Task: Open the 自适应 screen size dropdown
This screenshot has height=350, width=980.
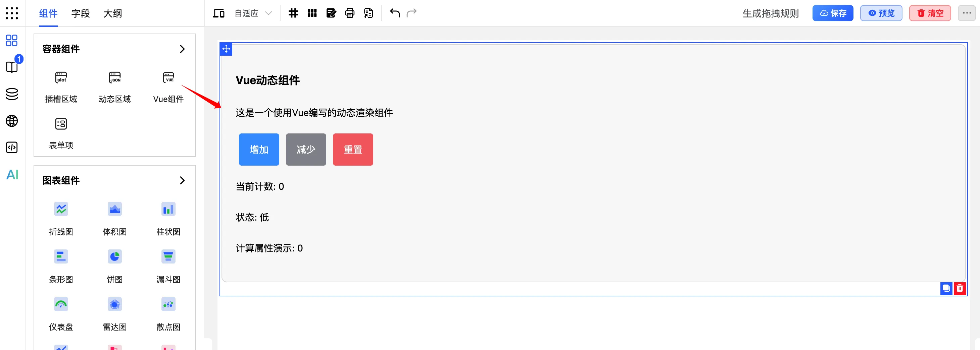Action: click(252, 13)
